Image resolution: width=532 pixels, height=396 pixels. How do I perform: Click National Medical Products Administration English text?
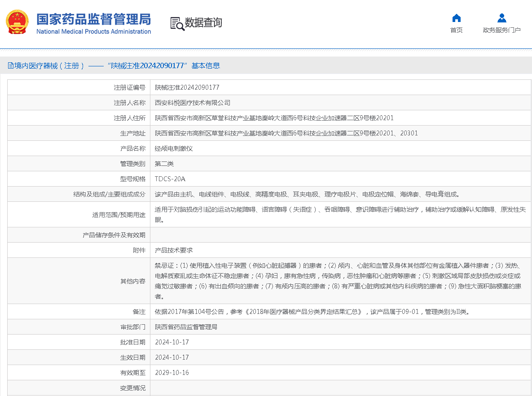pyautogui.click(x=93, y=32)
